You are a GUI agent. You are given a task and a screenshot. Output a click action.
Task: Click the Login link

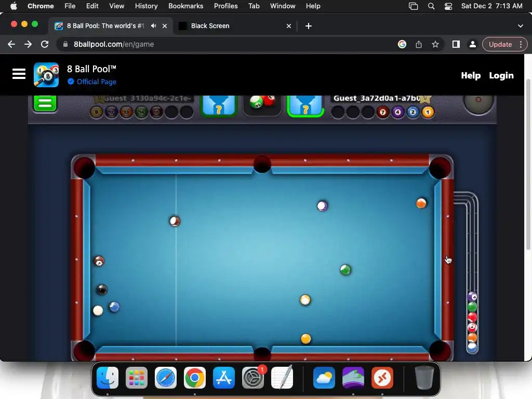point(501,75)
